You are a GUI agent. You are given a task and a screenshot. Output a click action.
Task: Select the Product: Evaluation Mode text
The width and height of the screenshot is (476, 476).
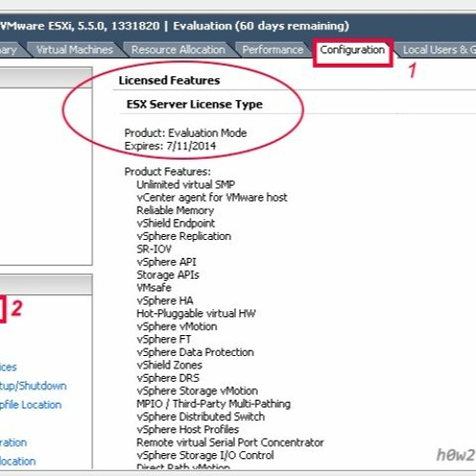pyautogui.click(x=186, y=133)
